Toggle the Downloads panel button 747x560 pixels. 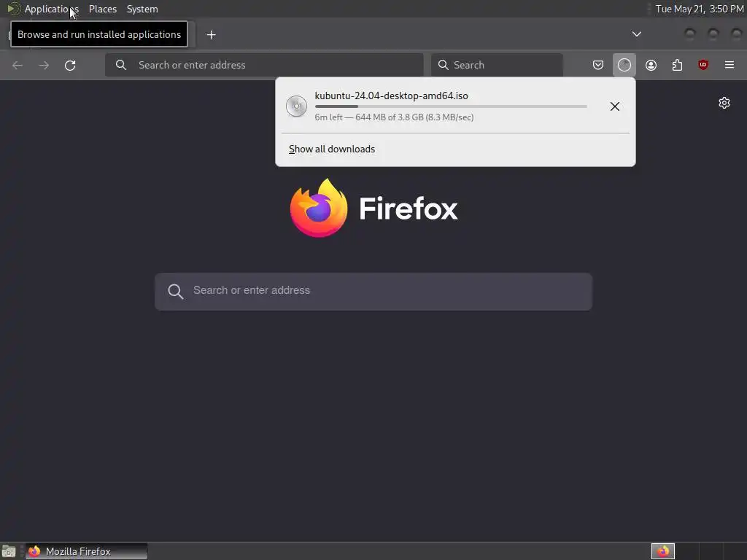tap(624, 65)
